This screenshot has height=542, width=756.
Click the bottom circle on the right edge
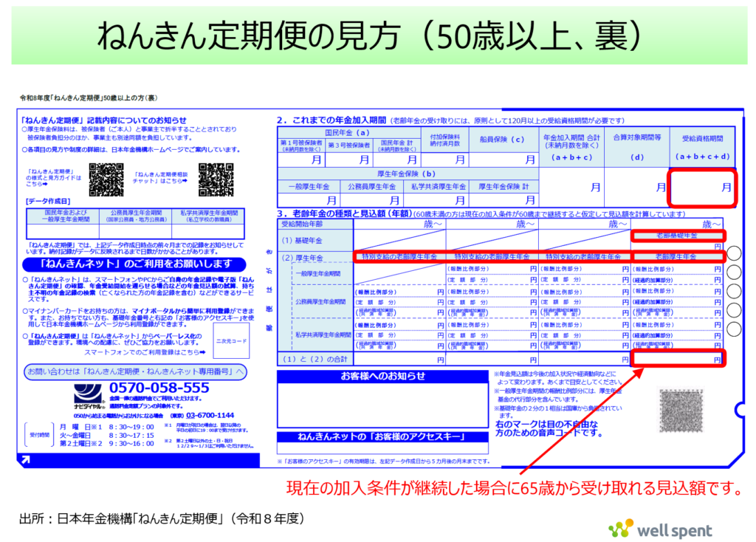click(x=734, y=328)
